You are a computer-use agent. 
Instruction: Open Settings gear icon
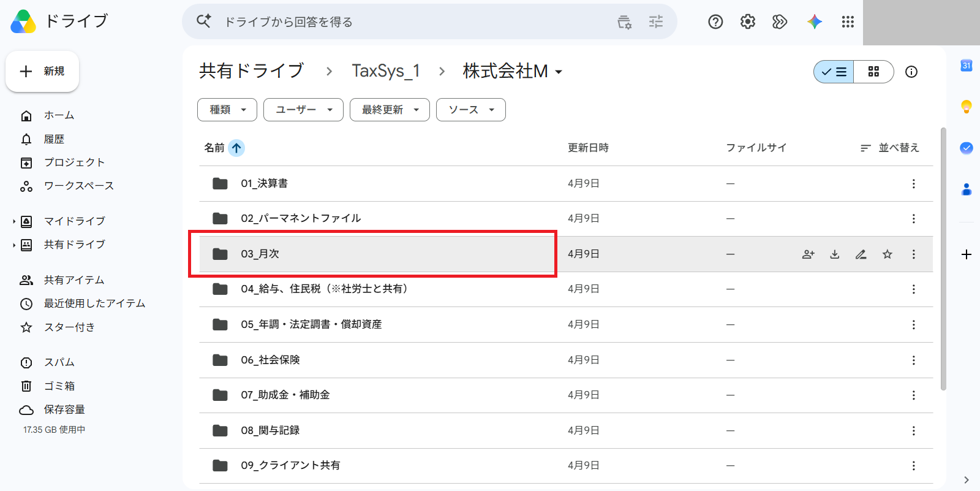747,22
